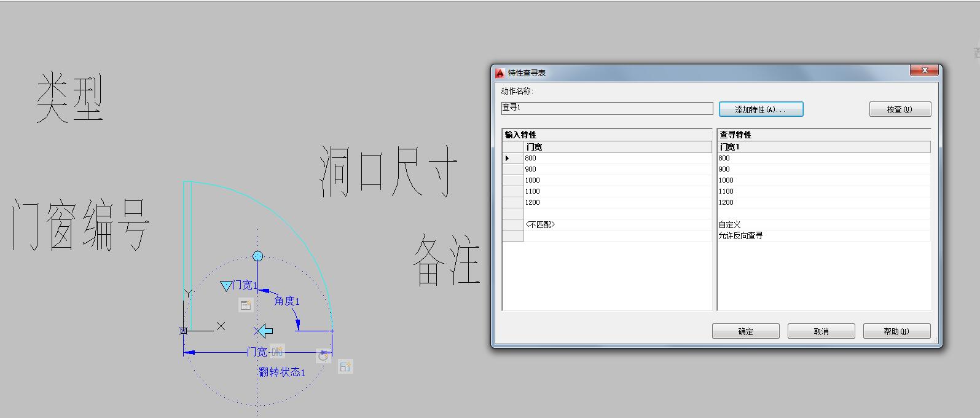Select the rotate action icon on the dimension line

tap(323, 356)
